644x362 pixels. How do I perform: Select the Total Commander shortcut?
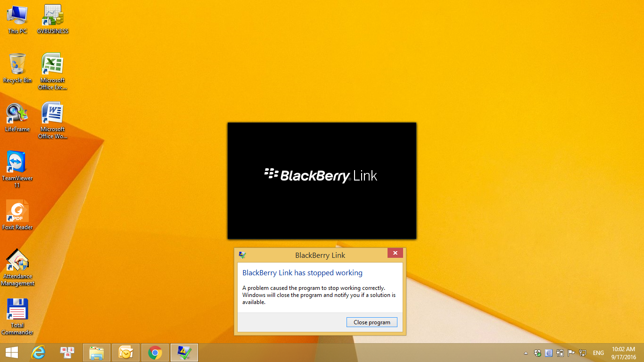17,317
